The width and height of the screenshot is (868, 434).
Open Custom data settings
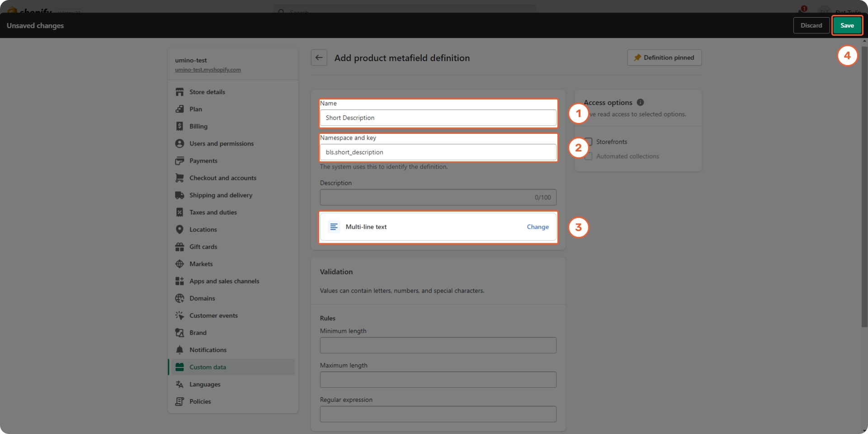pyautogui.click(x=208, y=367)
